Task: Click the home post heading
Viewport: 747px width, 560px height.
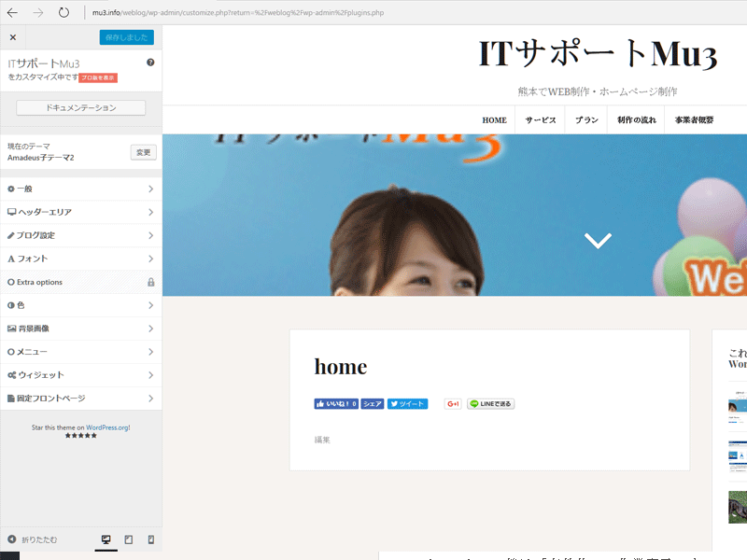Action: point(341,367)
